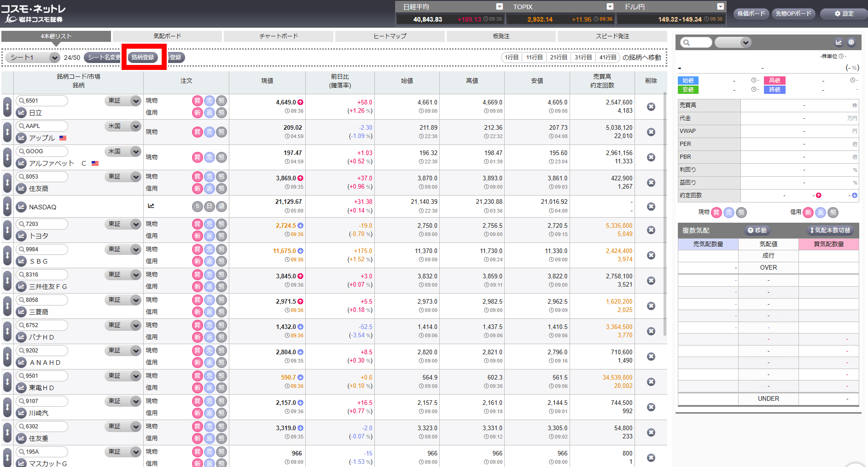Switch to the チャートボード tab
Image resolution: width=868 pixels, height=467 pixels.
(278, 36)
